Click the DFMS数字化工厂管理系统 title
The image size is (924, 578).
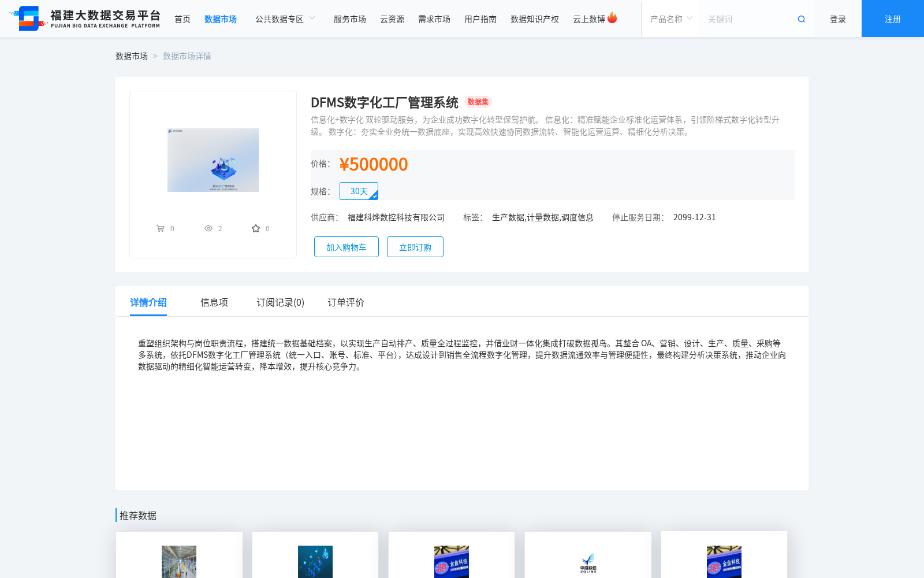click(x=385, y=102)
